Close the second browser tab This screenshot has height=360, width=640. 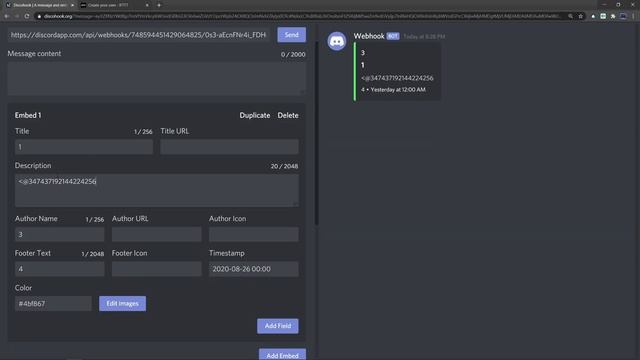(x=147, y=5)
